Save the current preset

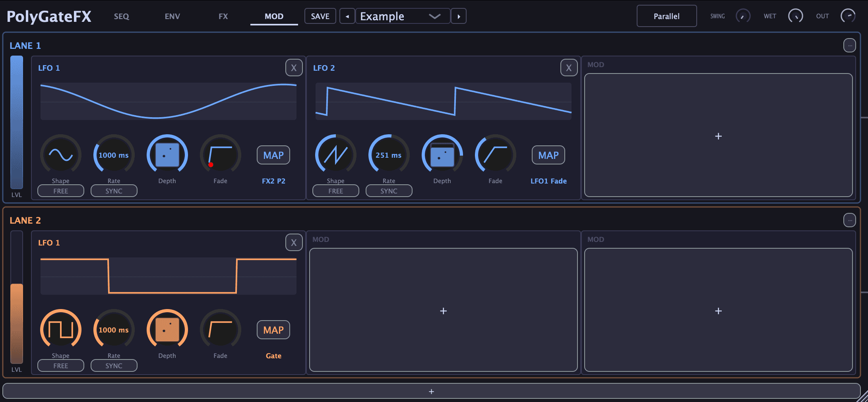pos(320,16)
